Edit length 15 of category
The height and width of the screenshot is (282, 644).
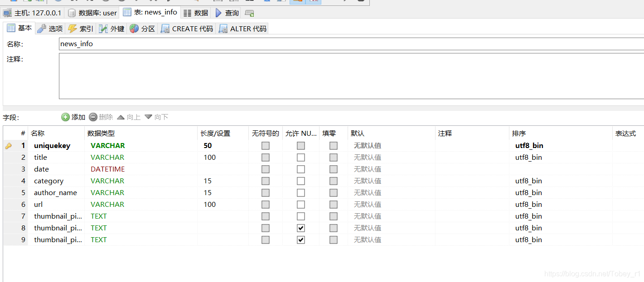pos(208,181)
